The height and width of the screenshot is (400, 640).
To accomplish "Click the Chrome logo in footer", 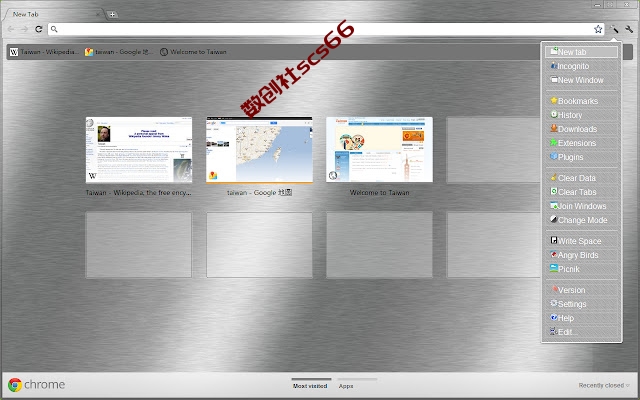I will (15, 384).
